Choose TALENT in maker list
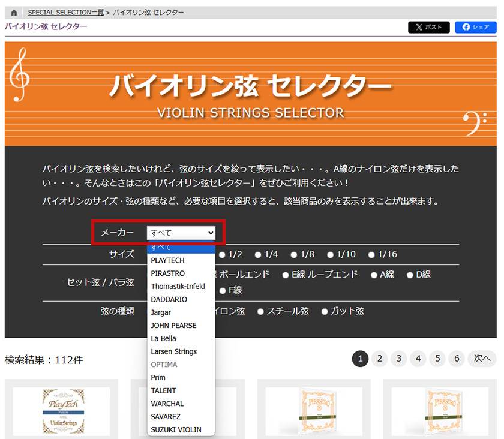Viewport: 504px width, 439px height. (x=181, y=390)
